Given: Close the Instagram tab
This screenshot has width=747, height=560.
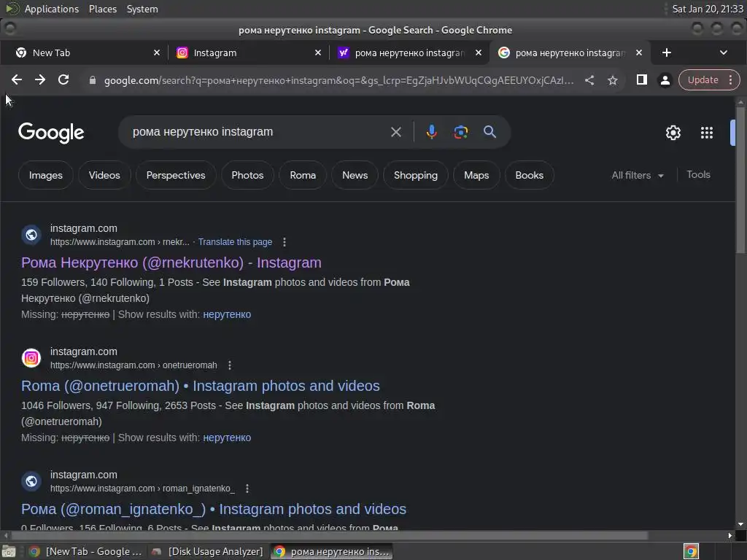Looking at the screenshot, I should 318,52.
